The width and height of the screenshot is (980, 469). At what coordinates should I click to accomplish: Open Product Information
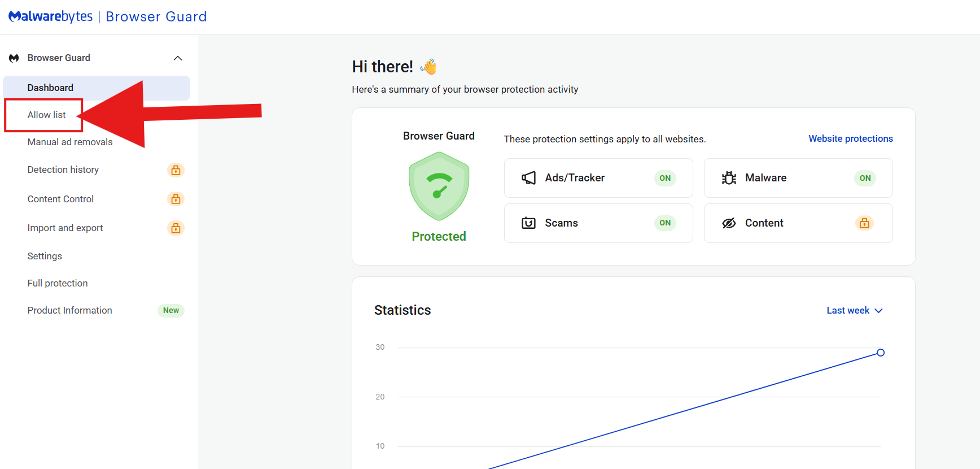click(x=69, y=310)
